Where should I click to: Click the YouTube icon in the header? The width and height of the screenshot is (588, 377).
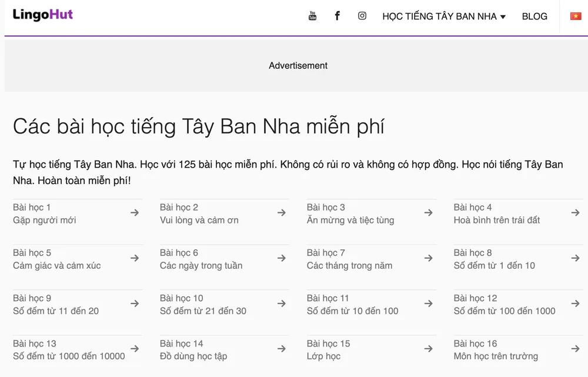[x=312, y=16]
